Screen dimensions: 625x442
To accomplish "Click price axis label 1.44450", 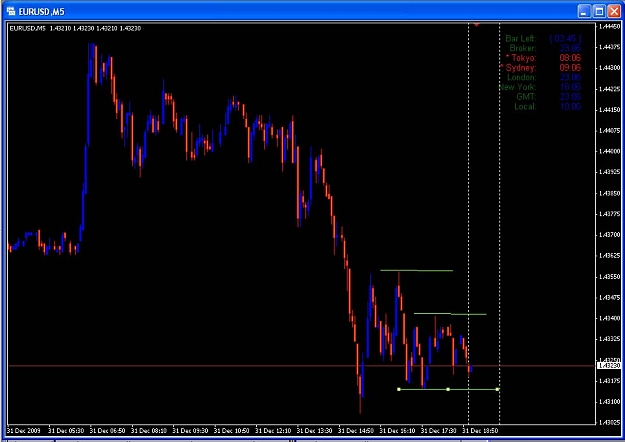I will 609,26.
